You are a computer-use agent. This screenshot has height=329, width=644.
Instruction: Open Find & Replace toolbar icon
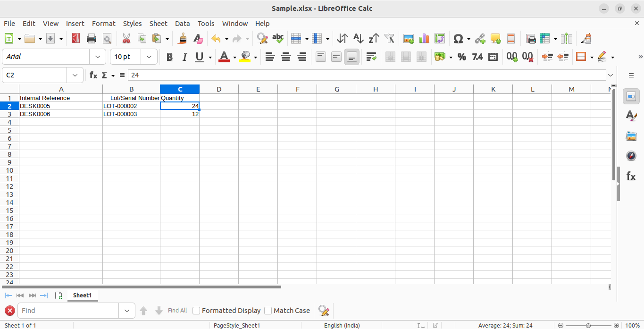tap(262, 39)
